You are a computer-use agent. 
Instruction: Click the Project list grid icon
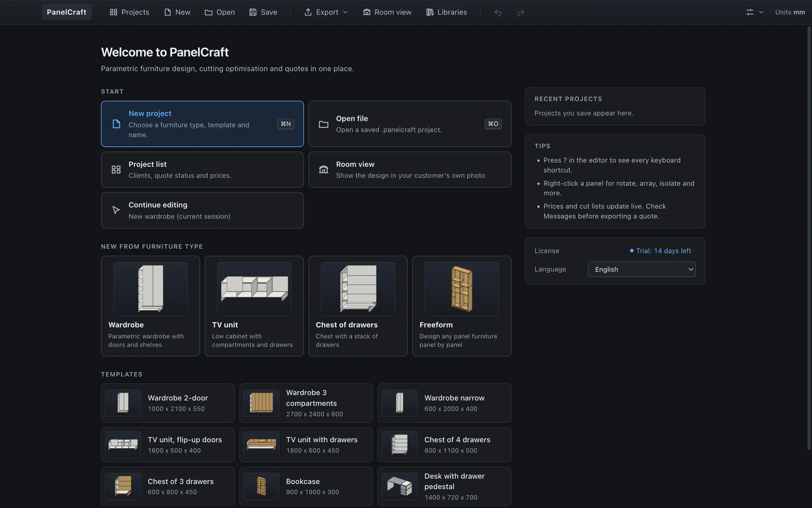(x=116, y=169)
